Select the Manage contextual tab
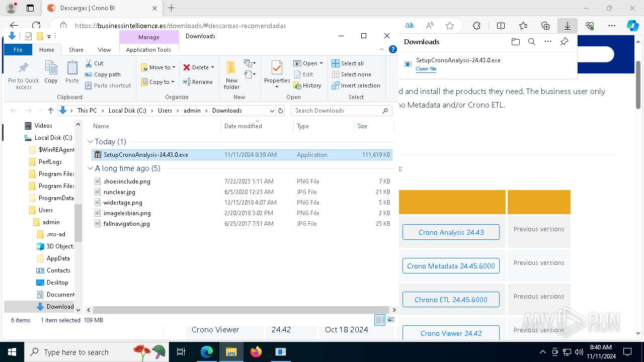This screenshot has width=644, height=362. (x=149, y=37)
